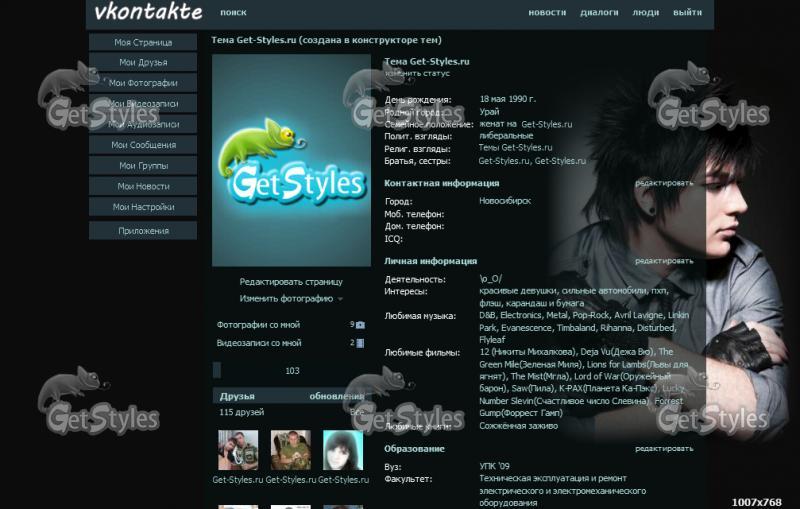Click редактировать next to Личная информация
This screenshot has width=800, height=509.
click(x=664, y=261)
